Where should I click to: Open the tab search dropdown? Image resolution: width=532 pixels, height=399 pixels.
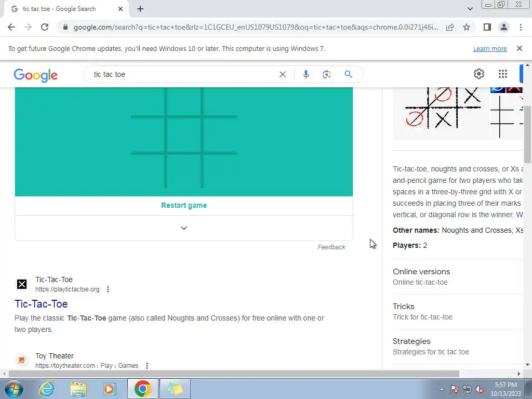470,9
